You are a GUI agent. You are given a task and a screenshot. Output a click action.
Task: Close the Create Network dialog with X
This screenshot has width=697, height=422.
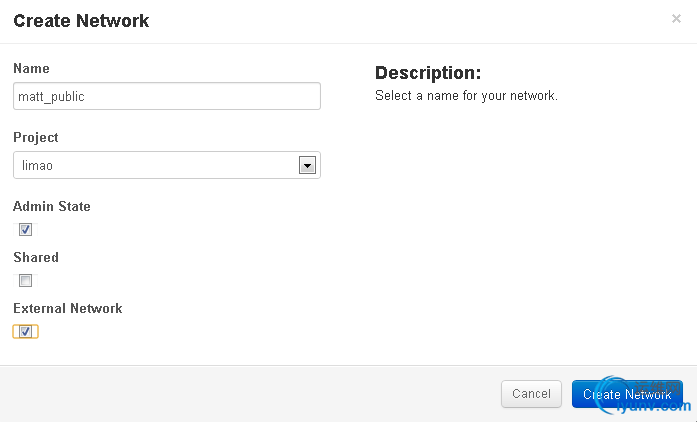[676, 19]
